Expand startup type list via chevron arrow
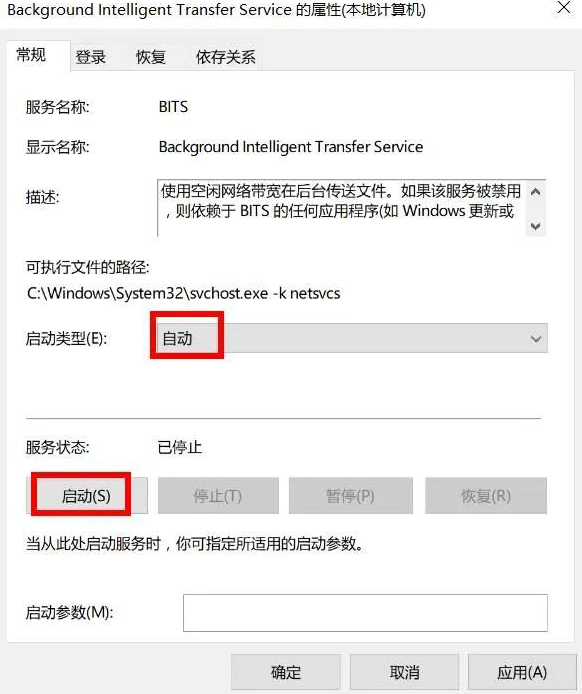This screenshot has height=694, width=582. pyautogui.click(x=536, y=339)
